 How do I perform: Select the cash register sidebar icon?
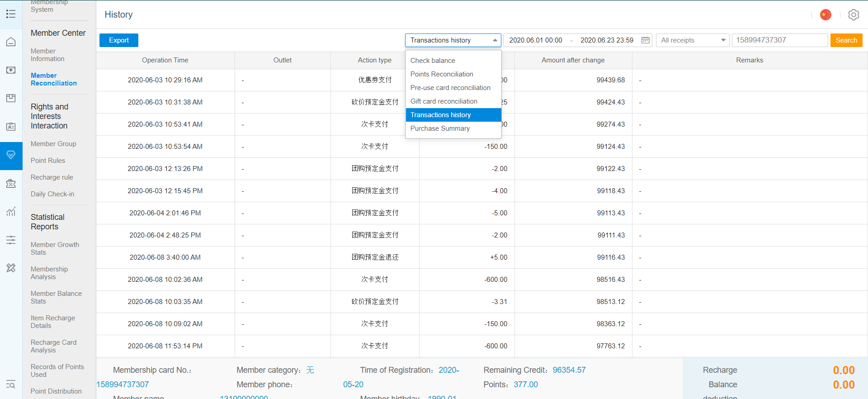point(11,70)
